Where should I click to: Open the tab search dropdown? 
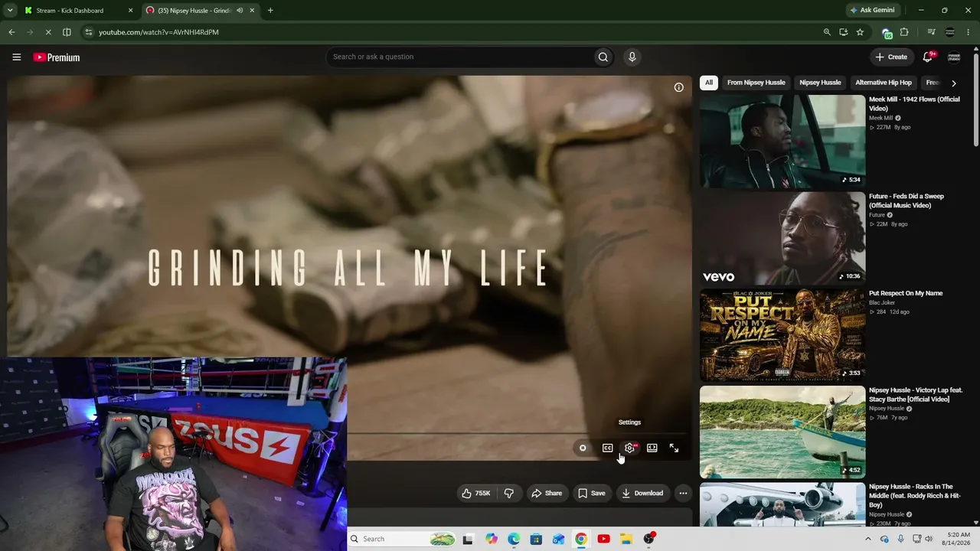pyautogui.click(x=10, y=11)
